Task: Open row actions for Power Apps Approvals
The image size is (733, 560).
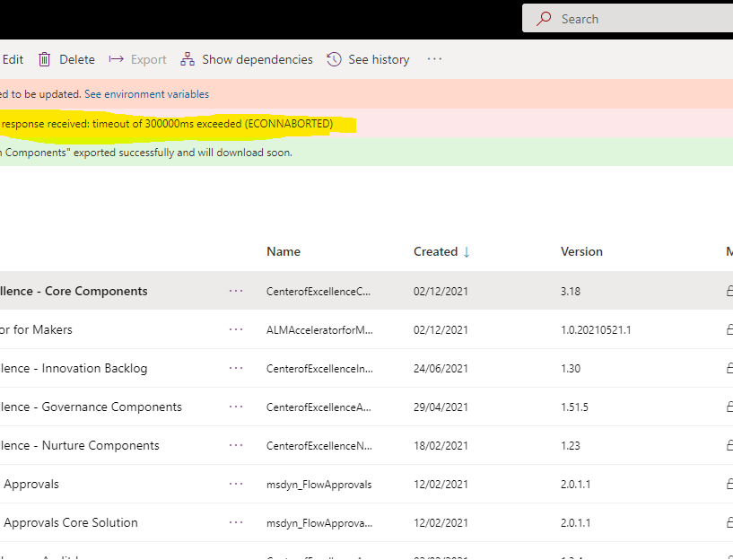Action: [x=236, y=484]
